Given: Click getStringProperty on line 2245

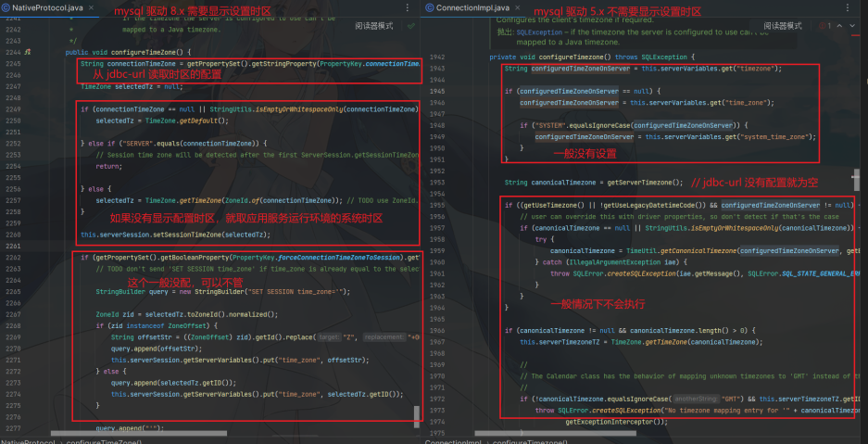Looking at the screenshot, I should pos(284,64).
